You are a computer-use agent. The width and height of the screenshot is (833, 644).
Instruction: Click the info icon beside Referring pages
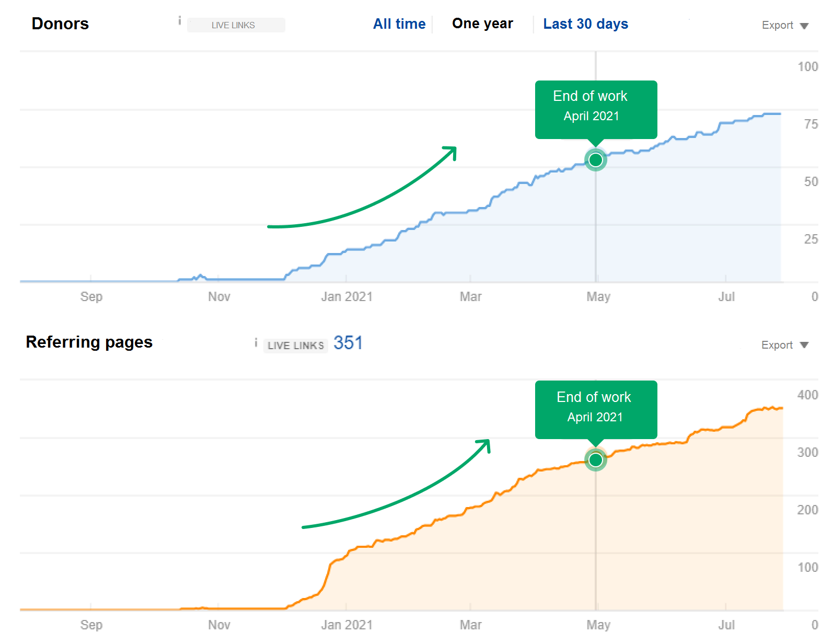(x=256, y=343)
